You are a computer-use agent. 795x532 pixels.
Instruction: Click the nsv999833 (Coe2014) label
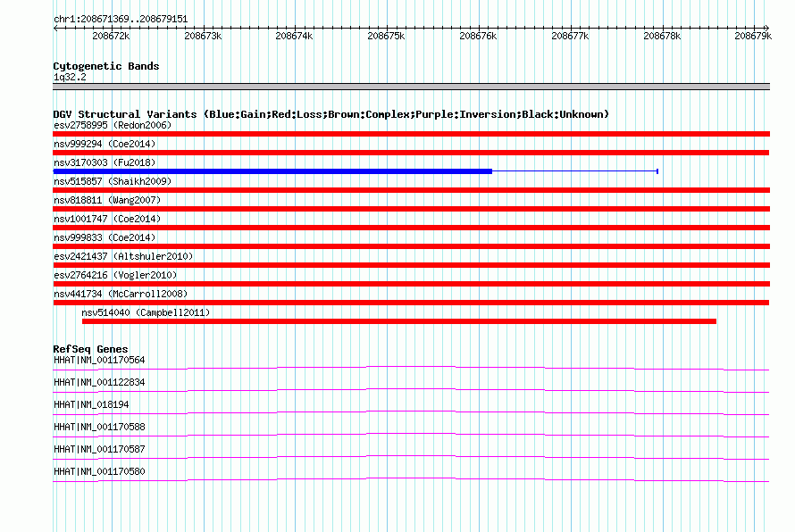[105, 237]
